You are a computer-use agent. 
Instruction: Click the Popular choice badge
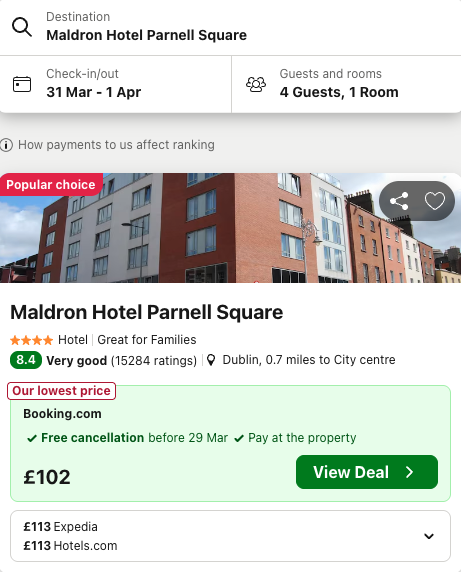click(x=51, y=185)
